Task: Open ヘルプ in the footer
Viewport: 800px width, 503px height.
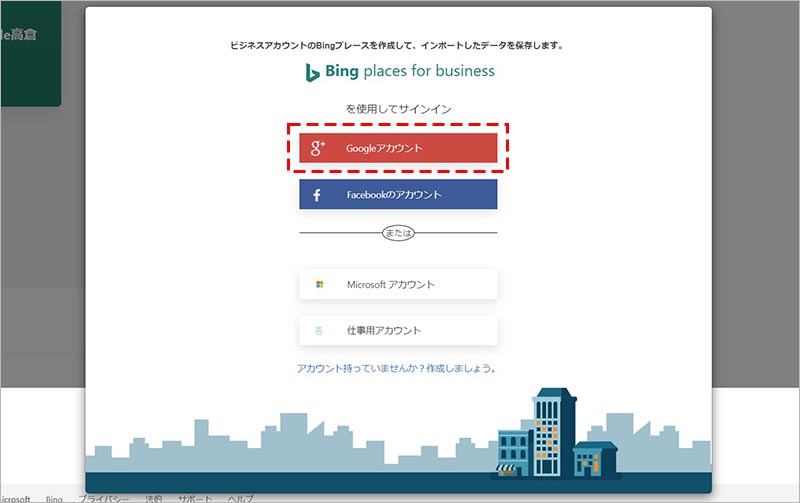Action: (x=240, y=498)
